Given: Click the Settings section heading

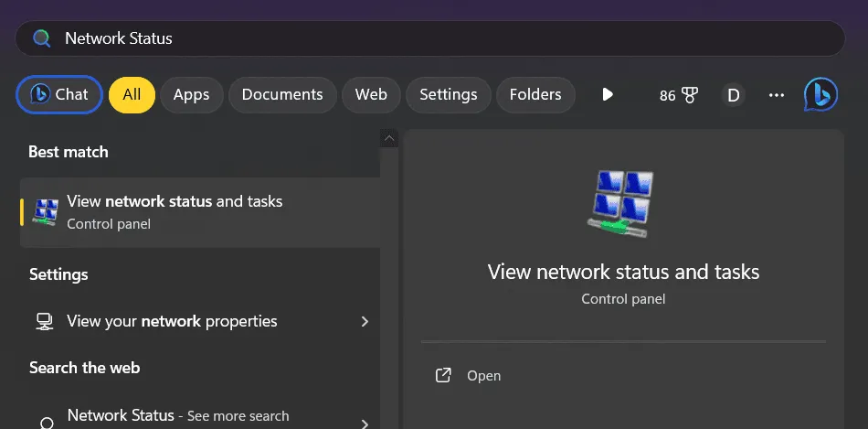Looking at the screenshot, I should coord(58,274).
